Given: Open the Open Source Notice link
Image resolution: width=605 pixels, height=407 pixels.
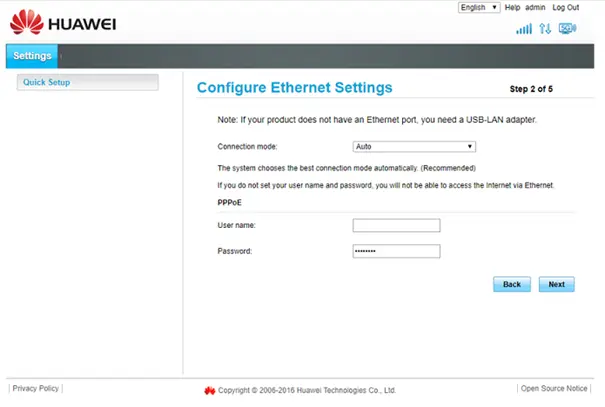Looking at the screenshot, I should [554, 388].
